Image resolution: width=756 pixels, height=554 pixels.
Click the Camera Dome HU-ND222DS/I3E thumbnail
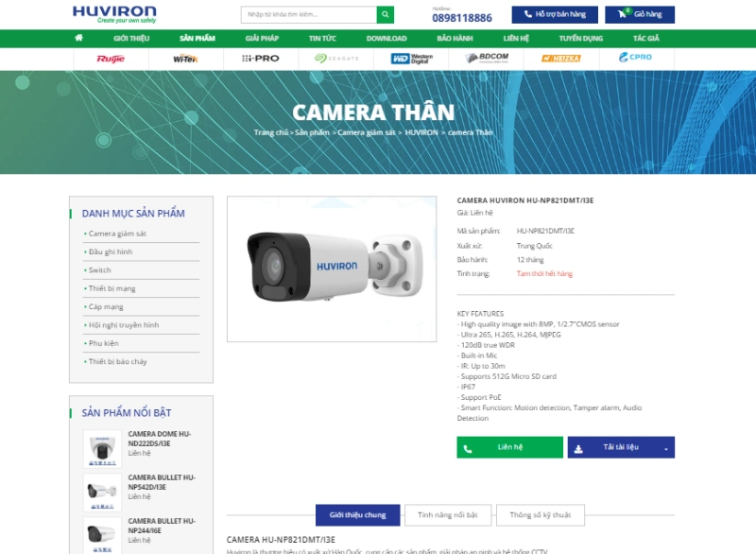coord(102,449)
